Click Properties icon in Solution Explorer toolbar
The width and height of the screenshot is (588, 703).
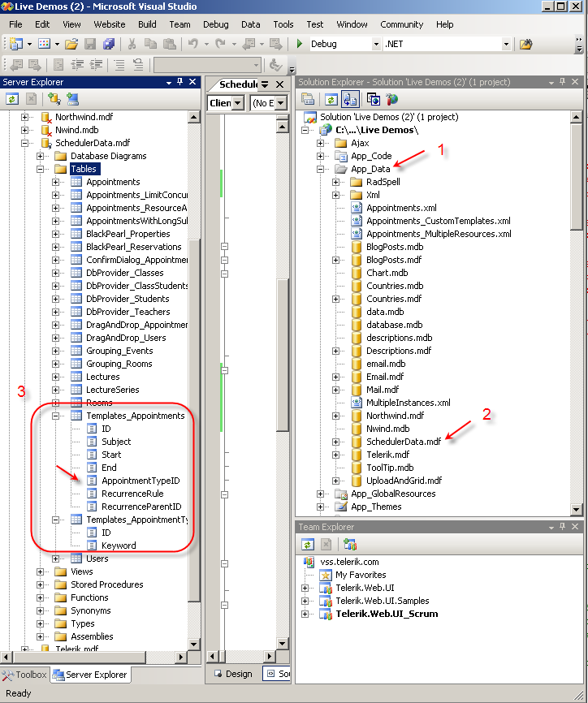click(x=308, y=99)
